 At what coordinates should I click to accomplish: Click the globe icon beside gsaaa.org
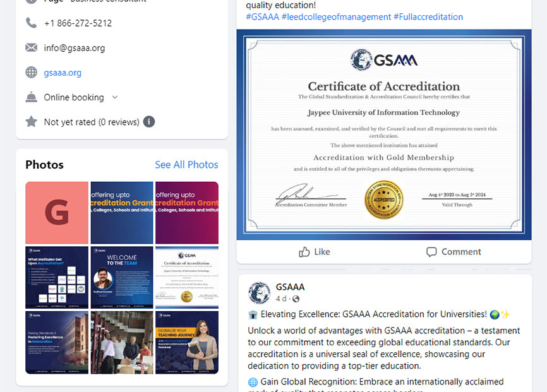(x=31, y=72)
